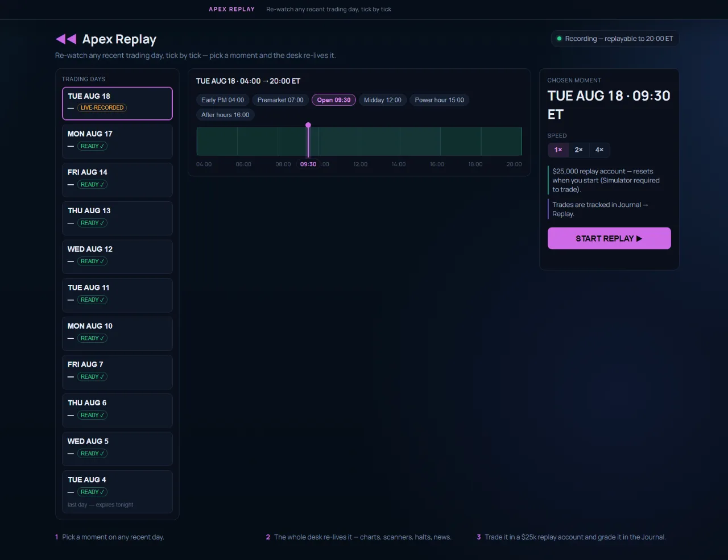Set replay speed to 4×
728x560 pixels.
(x=599, y=150)
